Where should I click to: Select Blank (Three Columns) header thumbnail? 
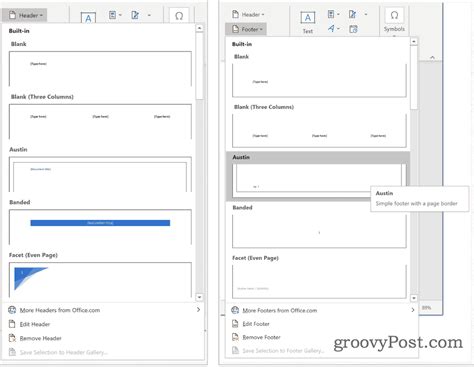(x=100, y=122)
